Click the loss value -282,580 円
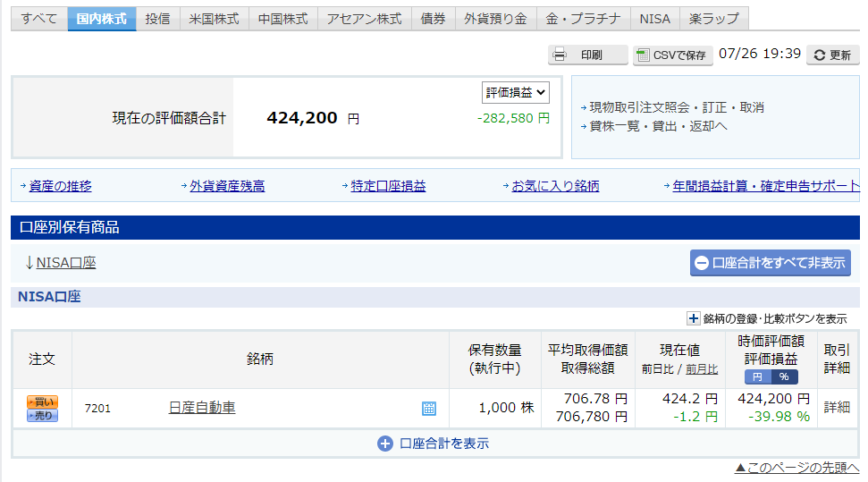Image resolution: width=868 pixels, height=482 pixels. [x=513, y=118]
